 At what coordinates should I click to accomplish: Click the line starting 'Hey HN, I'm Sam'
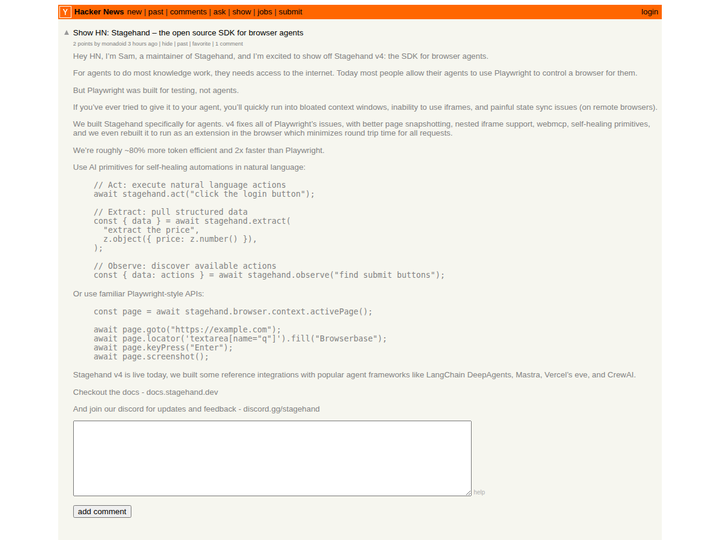point(281,56)
